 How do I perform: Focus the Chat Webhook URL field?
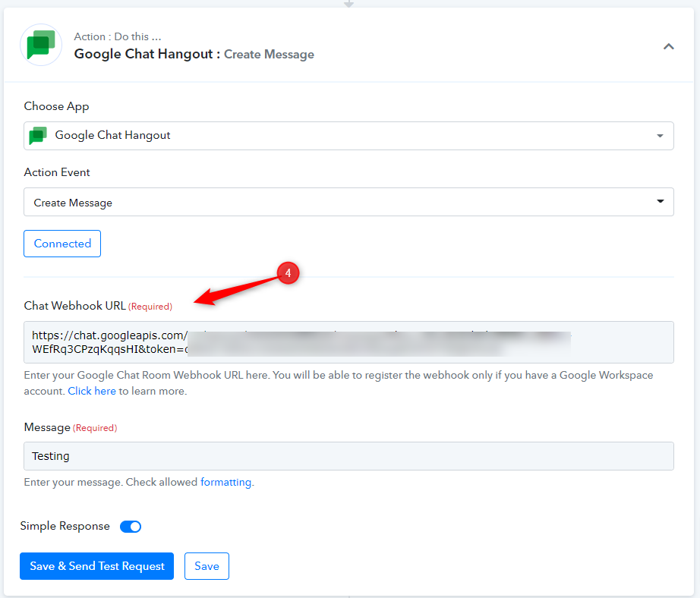[x=348, y=342]
